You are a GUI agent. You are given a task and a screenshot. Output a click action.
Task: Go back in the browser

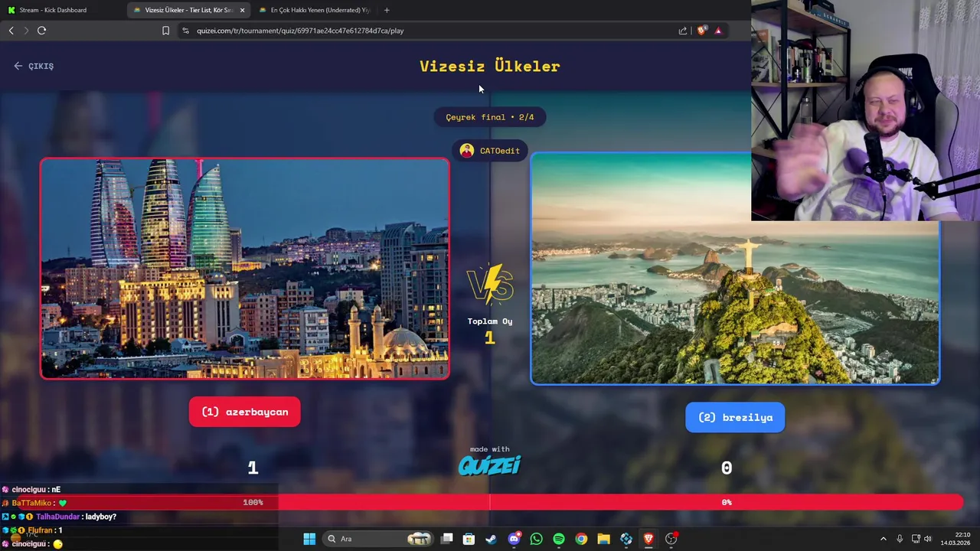click(11, 31)
